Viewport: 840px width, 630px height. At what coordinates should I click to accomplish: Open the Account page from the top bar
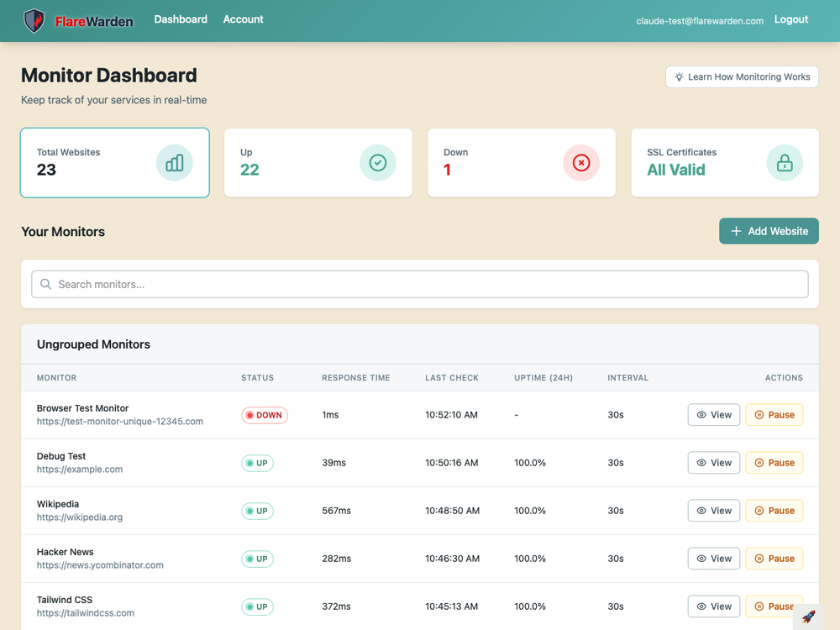pos(243,18)
